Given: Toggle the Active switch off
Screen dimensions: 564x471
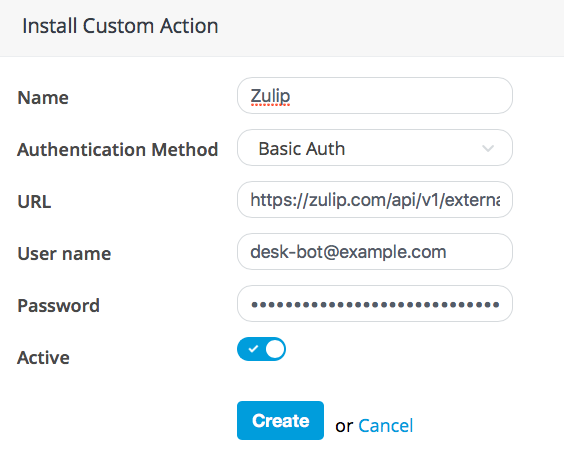Looking at the screenshot, I should coord(261,349).
